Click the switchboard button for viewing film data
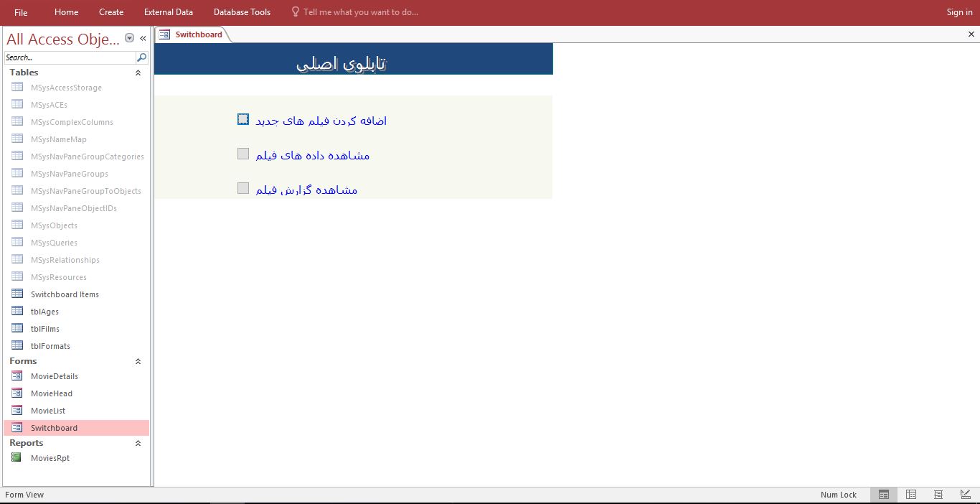 click(243, 154)
